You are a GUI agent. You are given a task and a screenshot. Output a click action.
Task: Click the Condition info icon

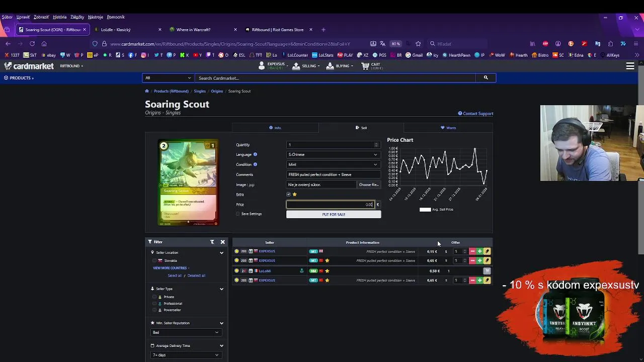click(x=255, y=164)
